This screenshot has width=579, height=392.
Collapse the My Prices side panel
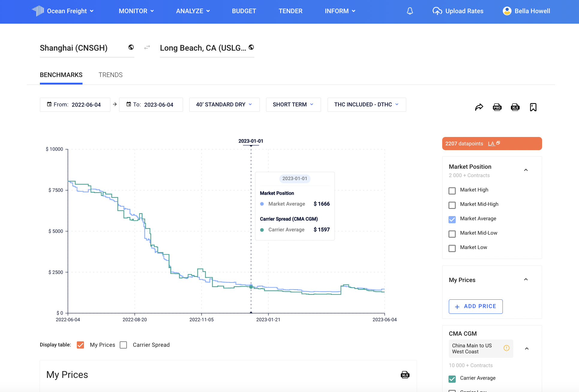click(x=526, y=279)
